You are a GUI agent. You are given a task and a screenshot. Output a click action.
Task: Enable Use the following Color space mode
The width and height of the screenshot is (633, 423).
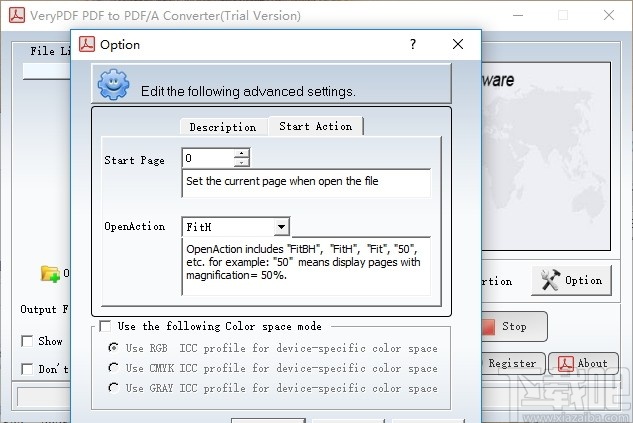pyautogui.click(x=105, y=326)
